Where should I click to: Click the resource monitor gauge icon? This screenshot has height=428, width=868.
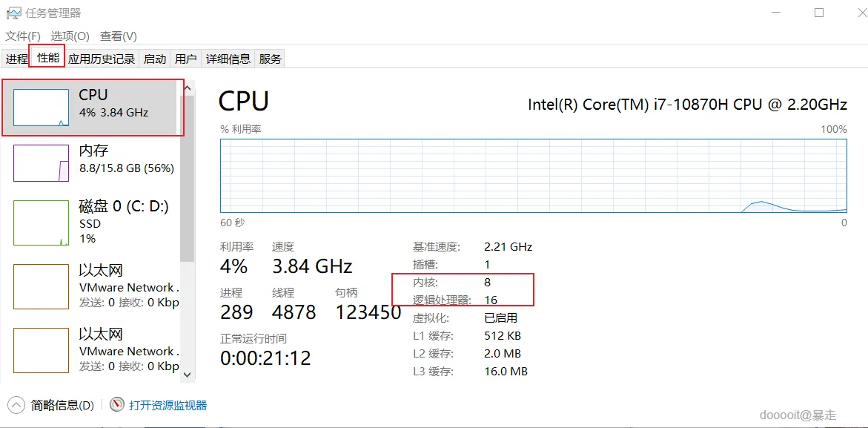coord(117,405)
